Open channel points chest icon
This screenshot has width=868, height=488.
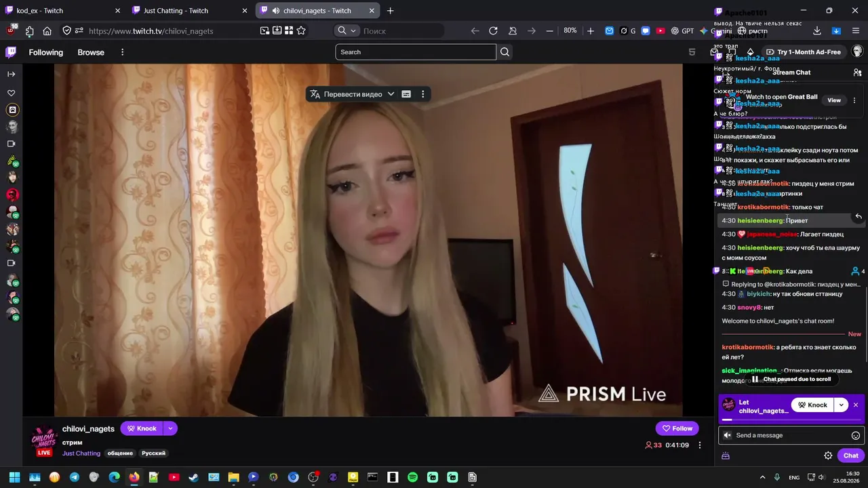(726, 455)
